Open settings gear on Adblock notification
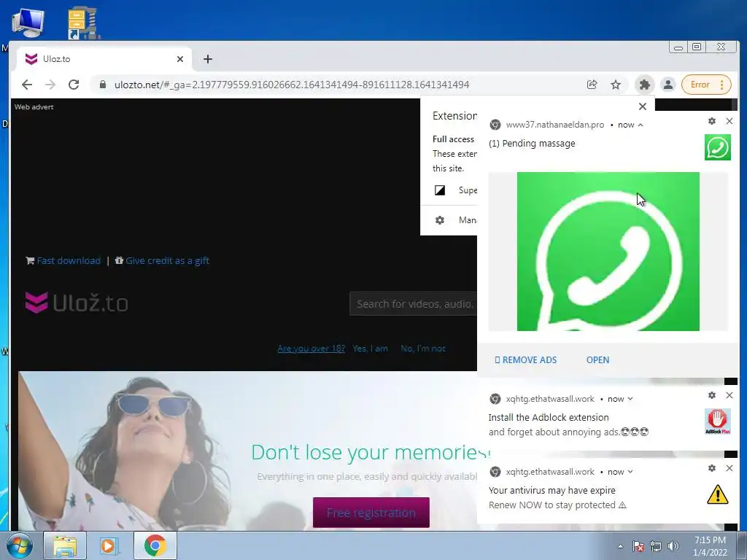The image size is (747, 560). tap(712, 395)
